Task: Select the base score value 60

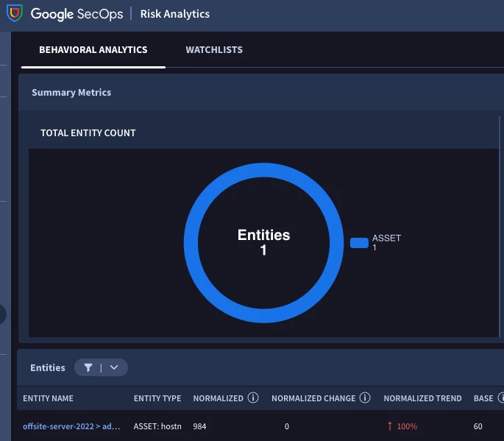Action: [478, 426]
